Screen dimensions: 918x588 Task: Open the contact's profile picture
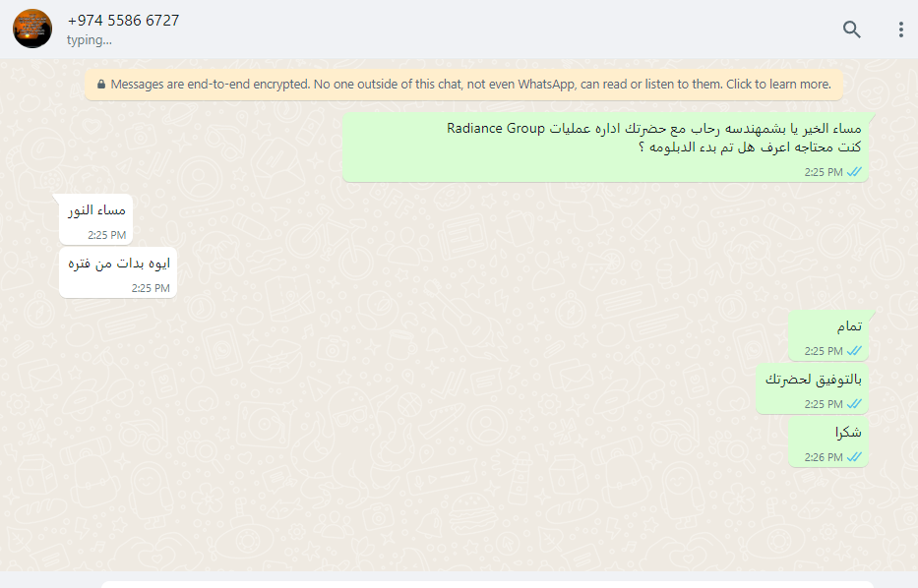click(32, 29)
